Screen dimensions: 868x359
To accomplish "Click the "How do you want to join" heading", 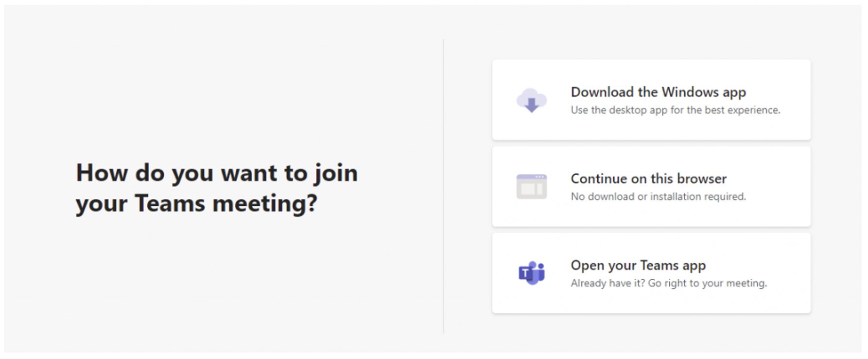I will pos(217,173).
